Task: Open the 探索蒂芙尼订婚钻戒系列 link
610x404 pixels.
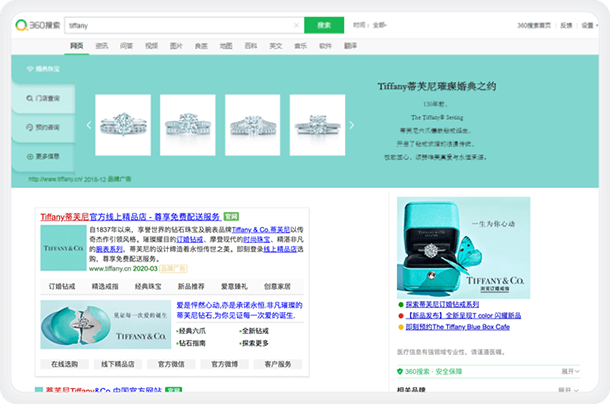Action: 442,304
